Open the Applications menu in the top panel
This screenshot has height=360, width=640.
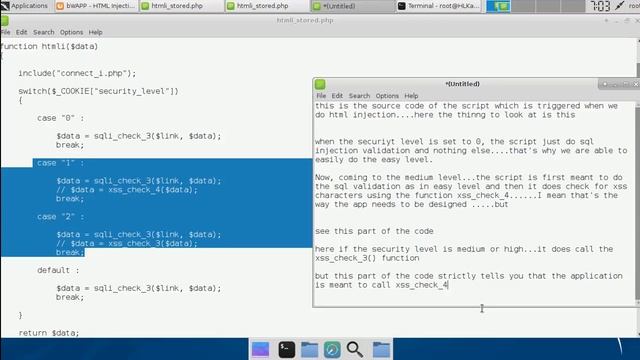24,6
